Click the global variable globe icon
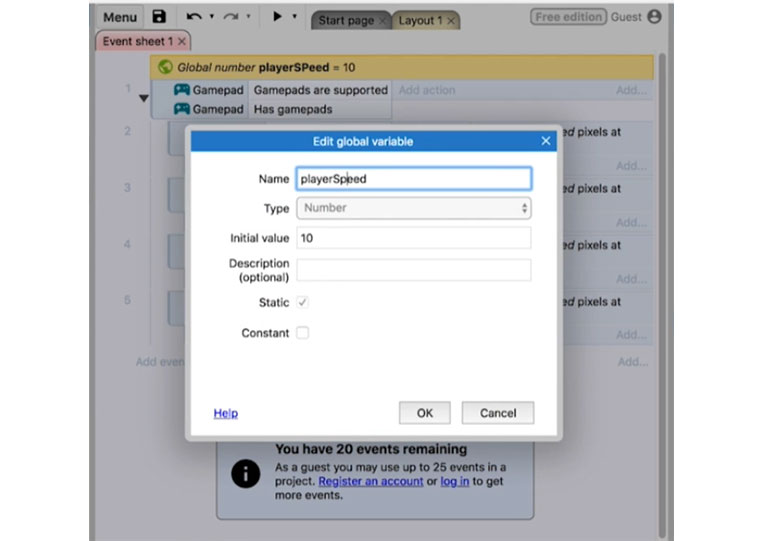 click(165, 67)
